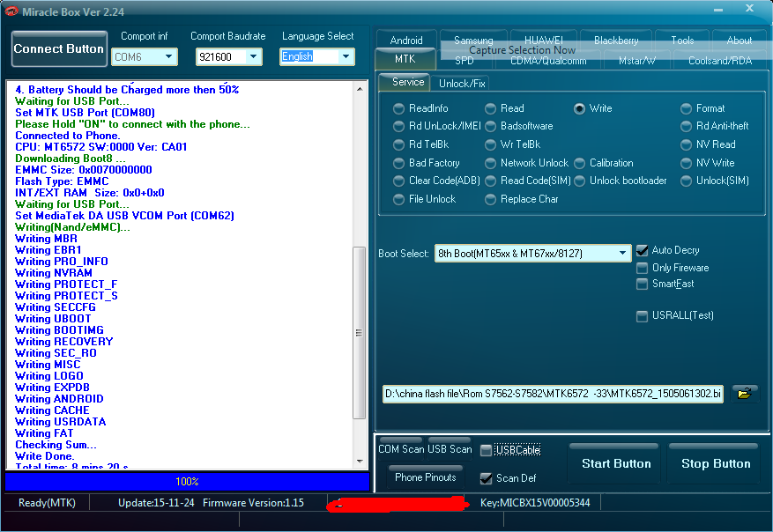Switch to the SPD tab

click(x=464, y=61)
